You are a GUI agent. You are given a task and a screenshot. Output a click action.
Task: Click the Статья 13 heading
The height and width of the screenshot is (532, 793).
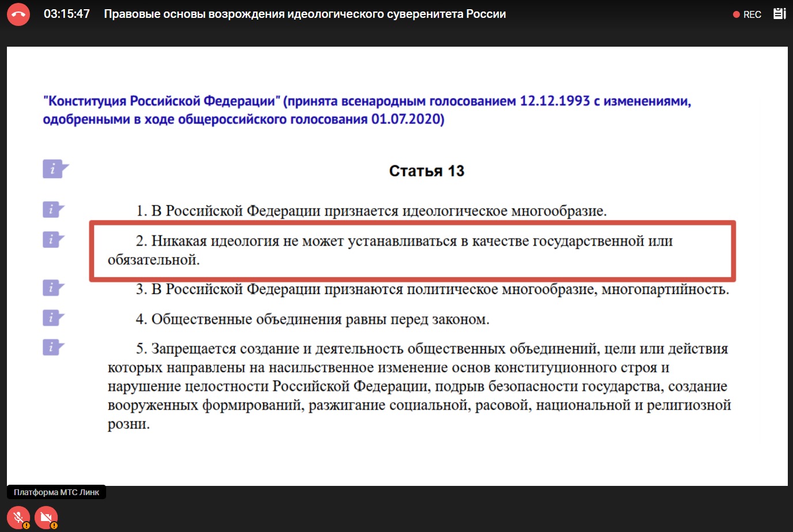(x=426, y=171)
